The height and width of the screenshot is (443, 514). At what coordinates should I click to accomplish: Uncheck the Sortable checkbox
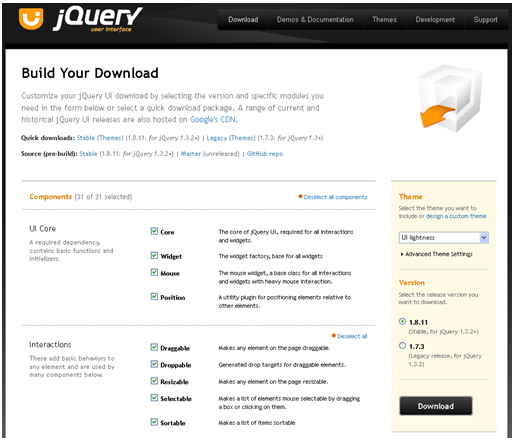[154, 422]
